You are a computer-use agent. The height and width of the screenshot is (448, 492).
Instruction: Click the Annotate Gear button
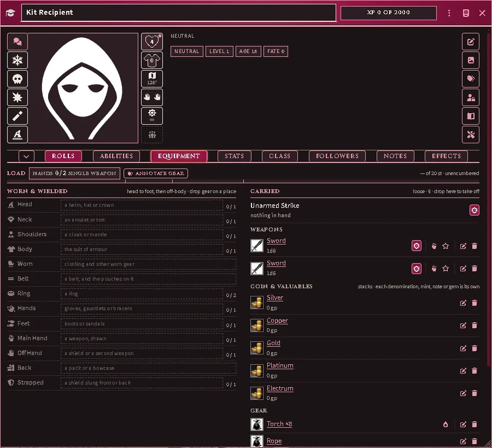[x=156, y=173]
